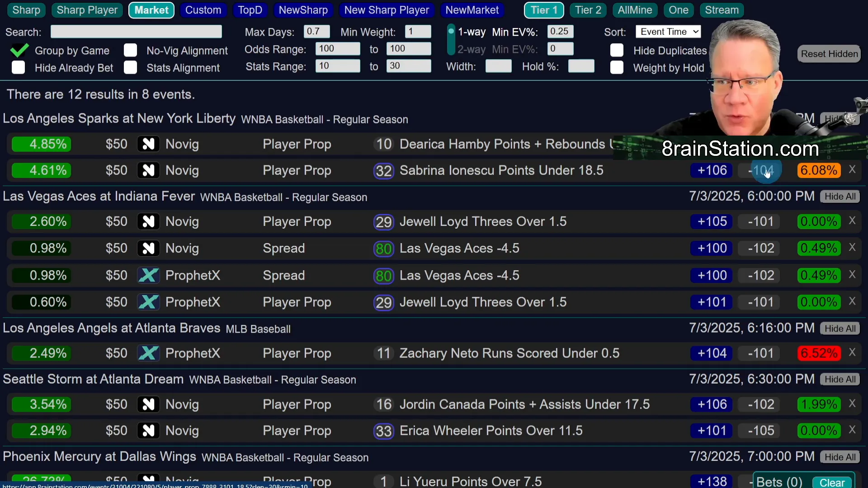The height and width of the screenshot is (488, 868).
Task: Click circled 32 badge for Sabrina Ionescu
Action: pos(383,171)
